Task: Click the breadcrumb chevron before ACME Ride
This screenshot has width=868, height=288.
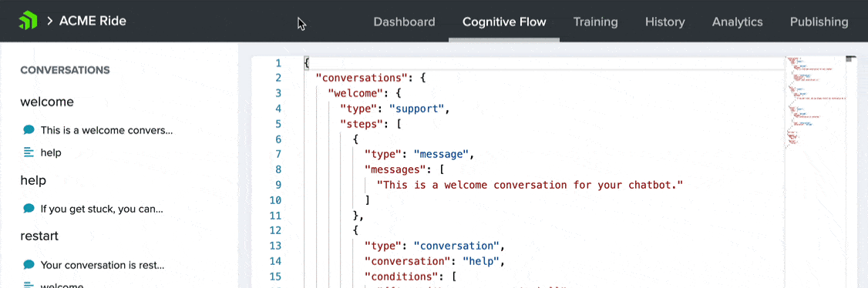Action: pyautogui.click(x=50, y=22)
